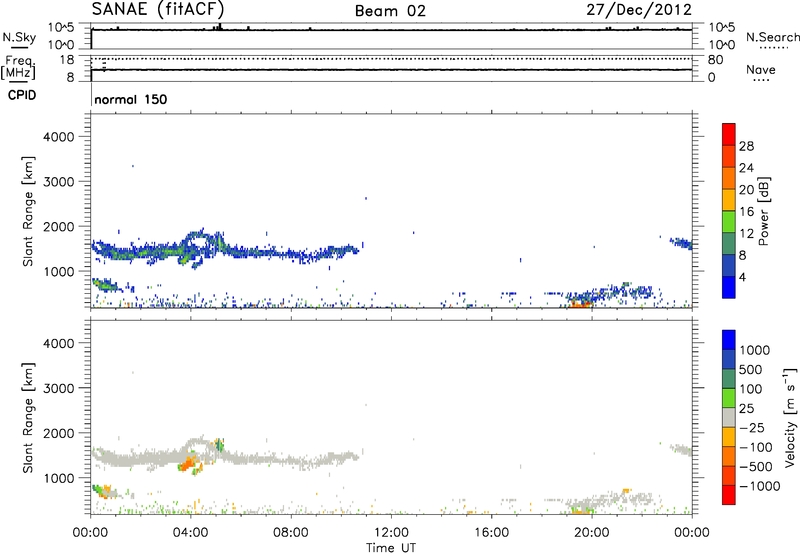Select the green 25–100 Velocity colorbar segment

pyautogui.click(x=729, y=398)
